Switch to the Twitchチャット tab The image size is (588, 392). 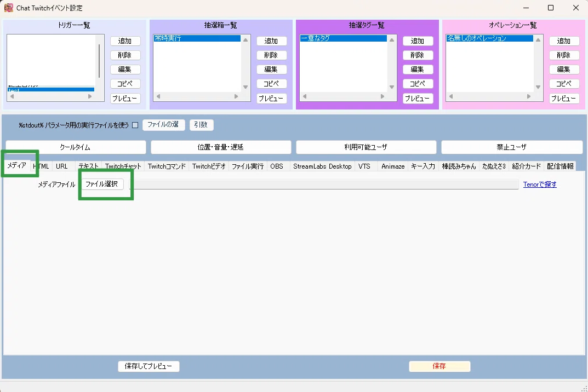123,166
